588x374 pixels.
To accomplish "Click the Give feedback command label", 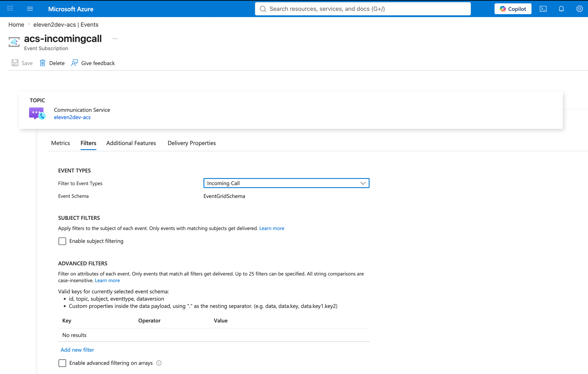I will (98, 63).
